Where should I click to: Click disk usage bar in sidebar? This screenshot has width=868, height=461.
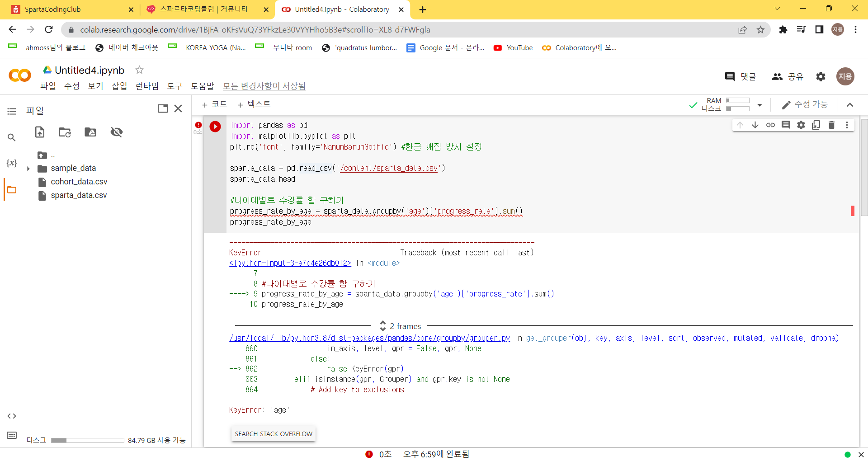click(x=88, y=440)
